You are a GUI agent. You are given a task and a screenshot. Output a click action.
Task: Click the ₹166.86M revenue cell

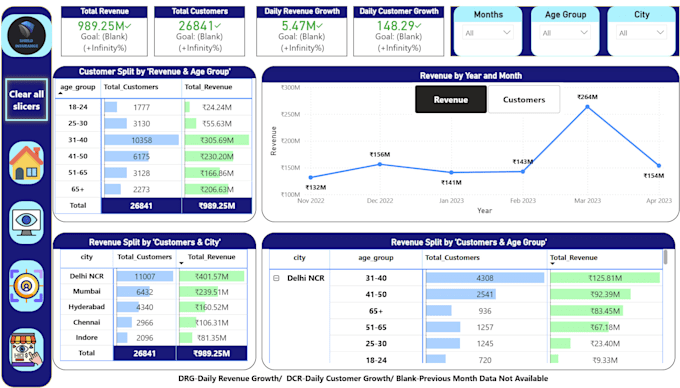[217, 173]
